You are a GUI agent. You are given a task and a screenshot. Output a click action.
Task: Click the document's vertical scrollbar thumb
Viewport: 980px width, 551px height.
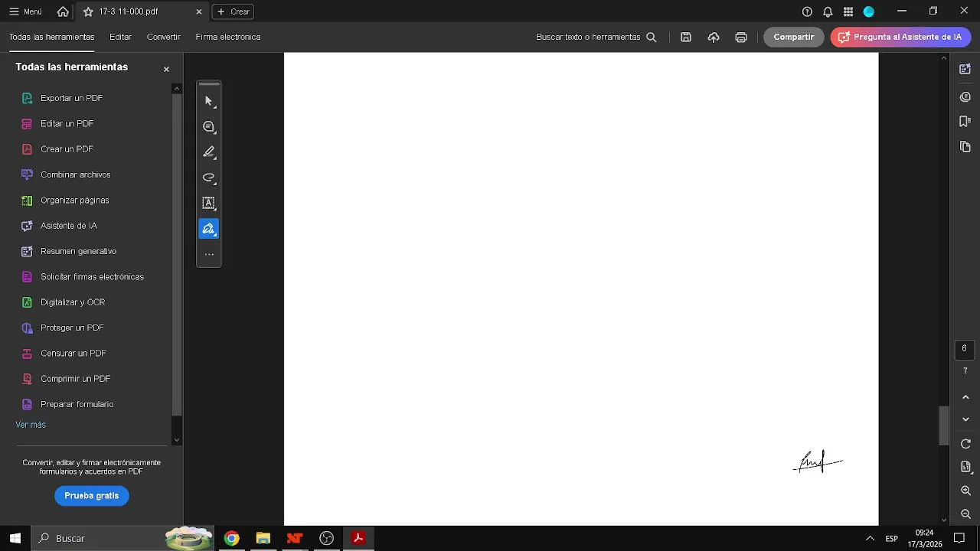[x=944, y=425]
